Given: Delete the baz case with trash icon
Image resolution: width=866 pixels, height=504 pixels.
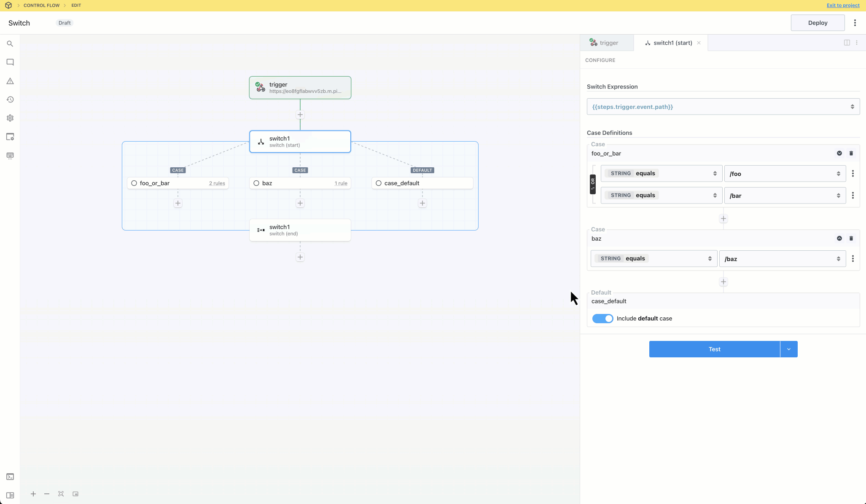Looking at the screenshot, I should tap(851, 239).
